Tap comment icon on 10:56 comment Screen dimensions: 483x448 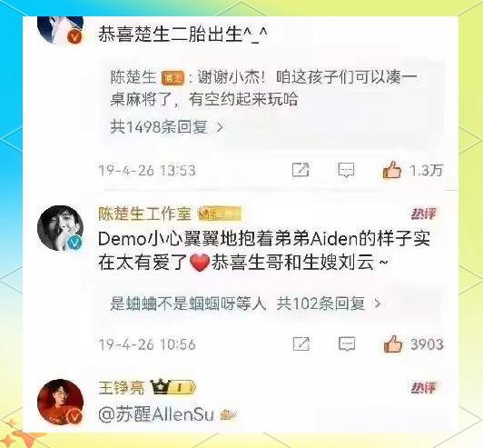click(347, 343)
